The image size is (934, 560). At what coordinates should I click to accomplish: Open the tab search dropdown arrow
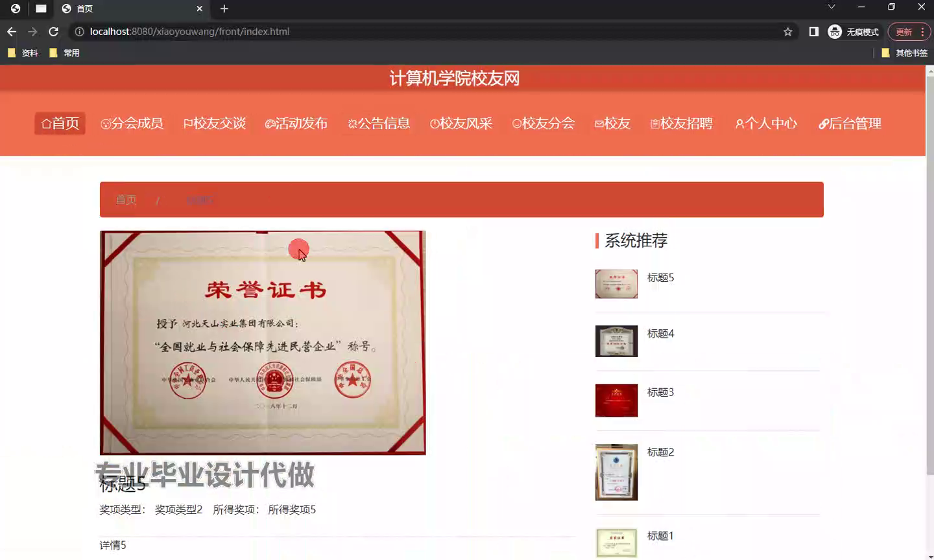831,7
